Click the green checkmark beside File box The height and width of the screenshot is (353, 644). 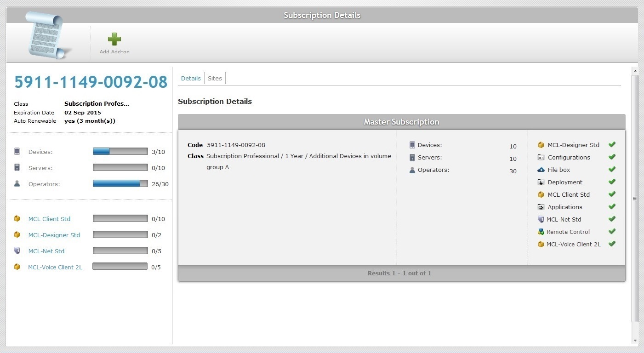click(x=612, y=169)
